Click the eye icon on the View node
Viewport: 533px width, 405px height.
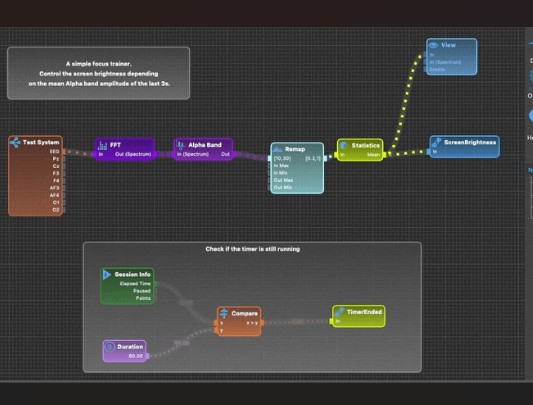tap(433, 45)
